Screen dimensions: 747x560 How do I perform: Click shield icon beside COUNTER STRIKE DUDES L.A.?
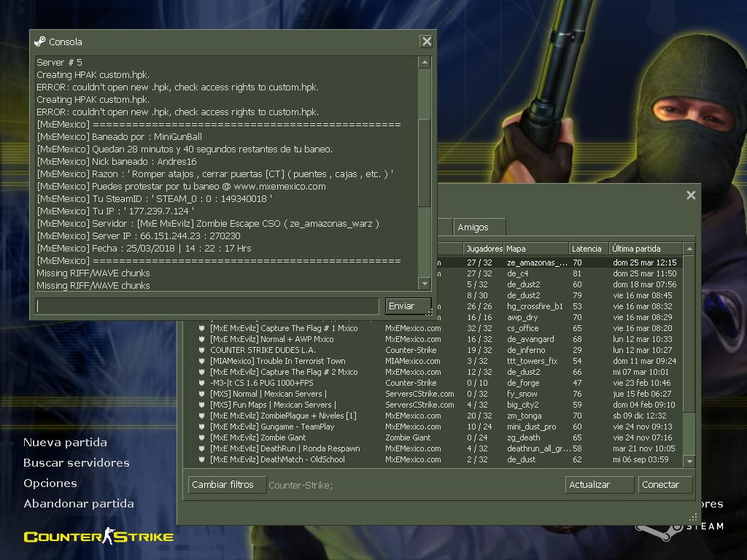coord(201,350)
